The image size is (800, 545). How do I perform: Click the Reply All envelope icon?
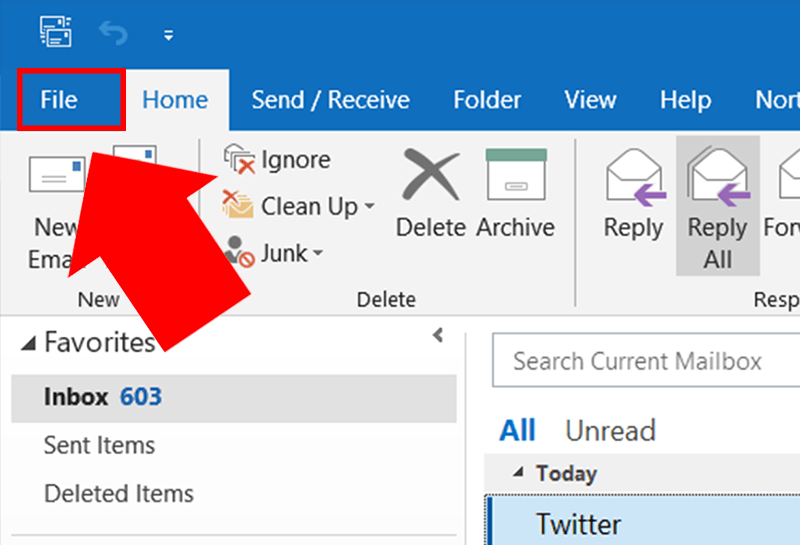coord(718,177)
